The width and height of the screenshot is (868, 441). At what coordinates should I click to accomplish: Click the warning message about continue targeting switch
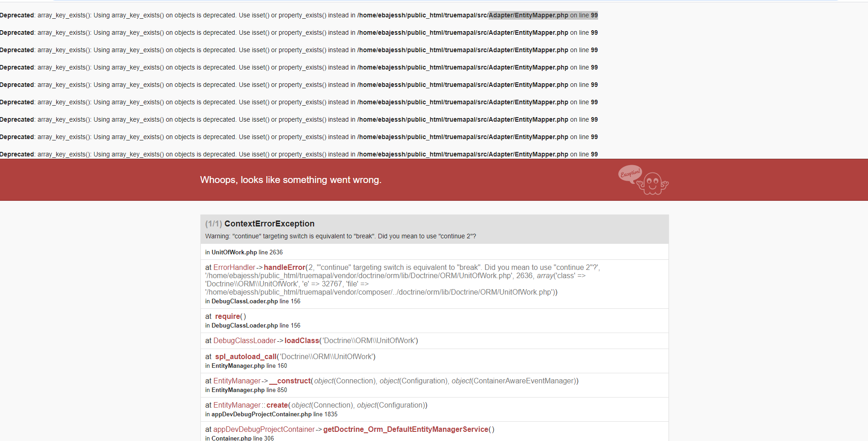tap(340, 237)
